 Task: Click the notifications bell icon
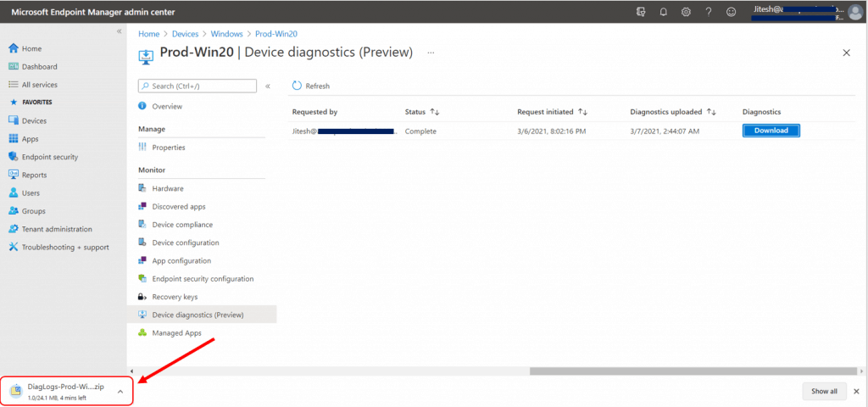pos(663,12)
